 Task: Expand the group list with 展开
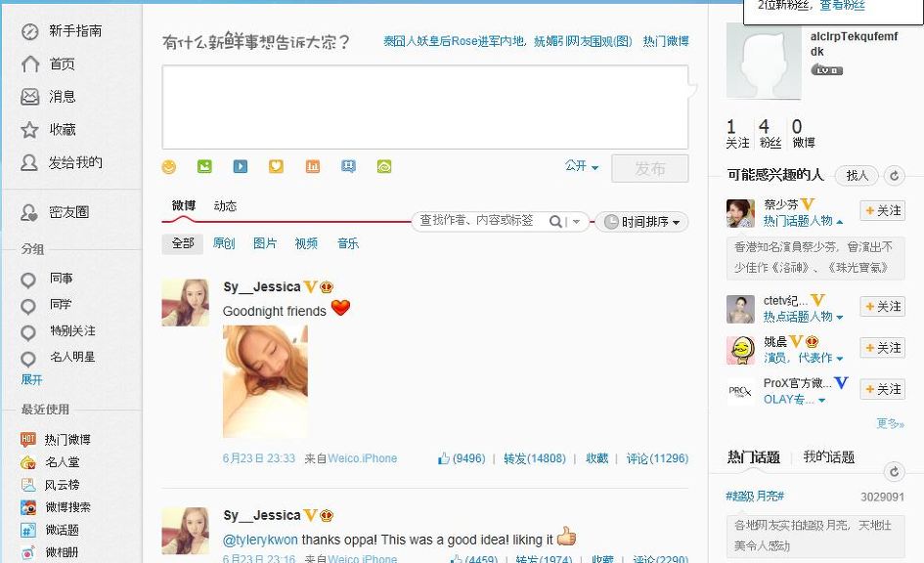pos(32,379)
